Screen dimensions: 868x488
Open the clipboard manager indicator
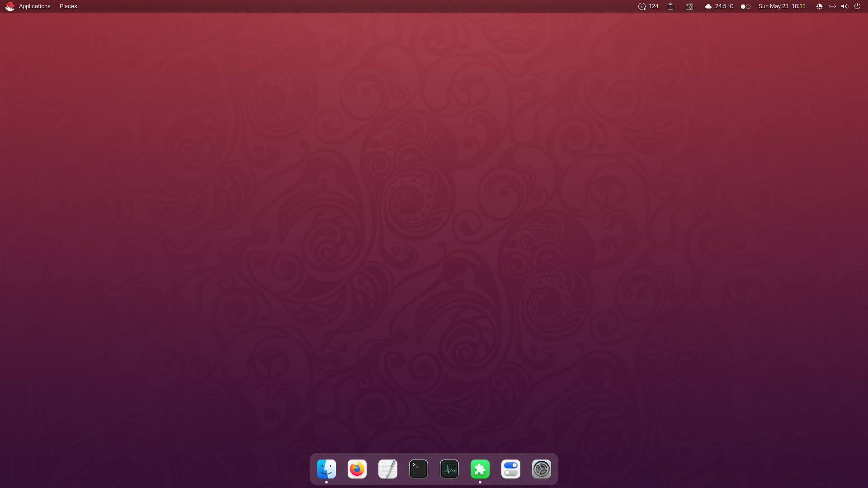click(x=670, y=6)
